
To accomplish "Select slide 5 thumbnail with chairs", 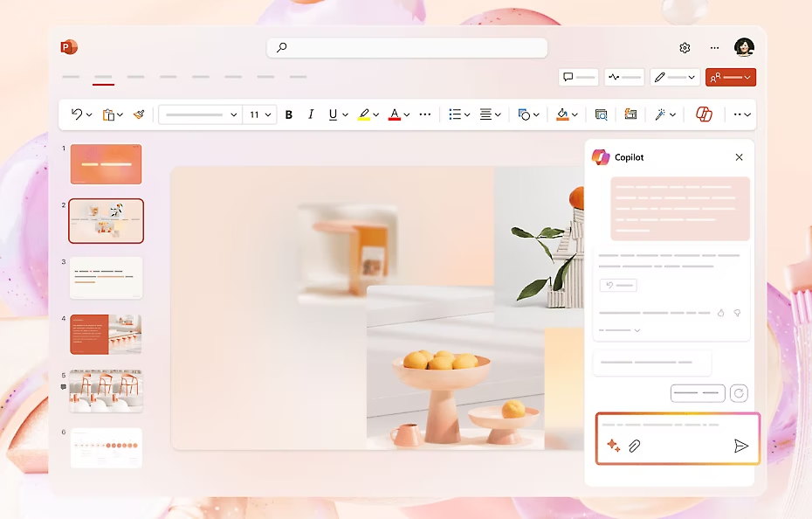I will (107, 391).
